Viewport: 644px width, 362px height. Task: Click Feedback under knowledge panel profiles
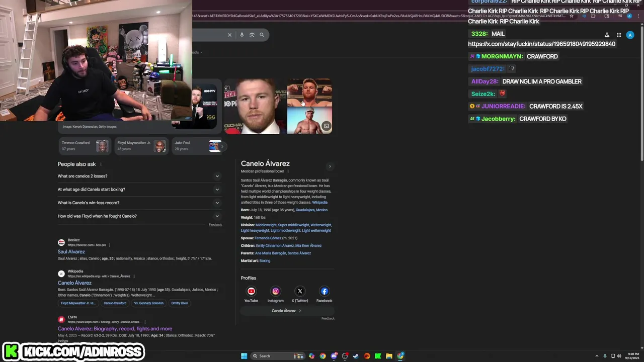point(328,318)
